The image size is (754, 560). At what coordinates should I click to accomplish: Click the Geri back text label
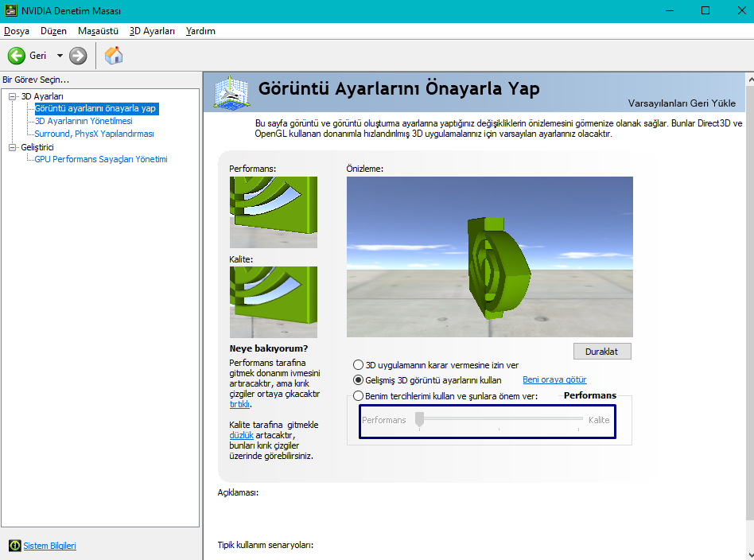click(38, 56)
